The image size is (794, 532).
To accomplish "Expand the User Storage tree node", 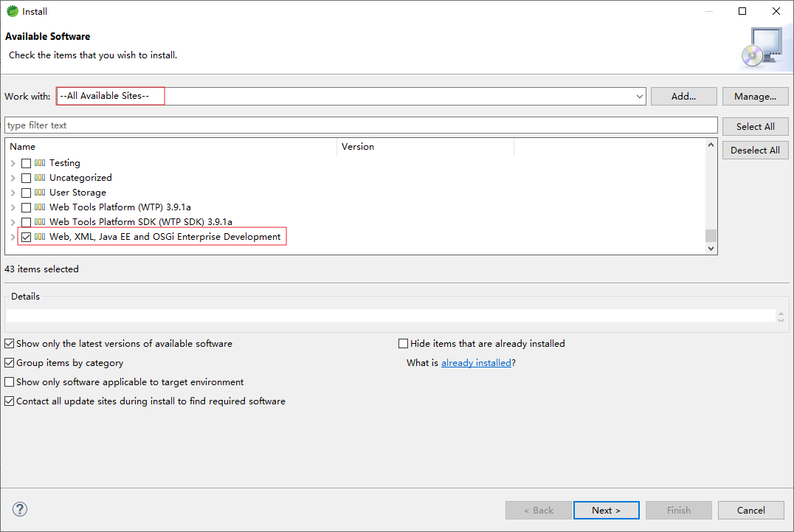I will tap(13, 193).
